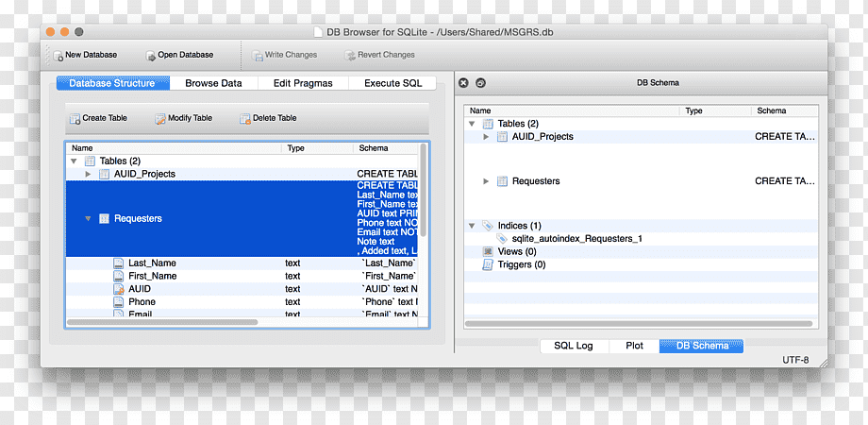
Task: Expand AUID_Projects in DB Schema panel
Action: click(x=486, y=136)
